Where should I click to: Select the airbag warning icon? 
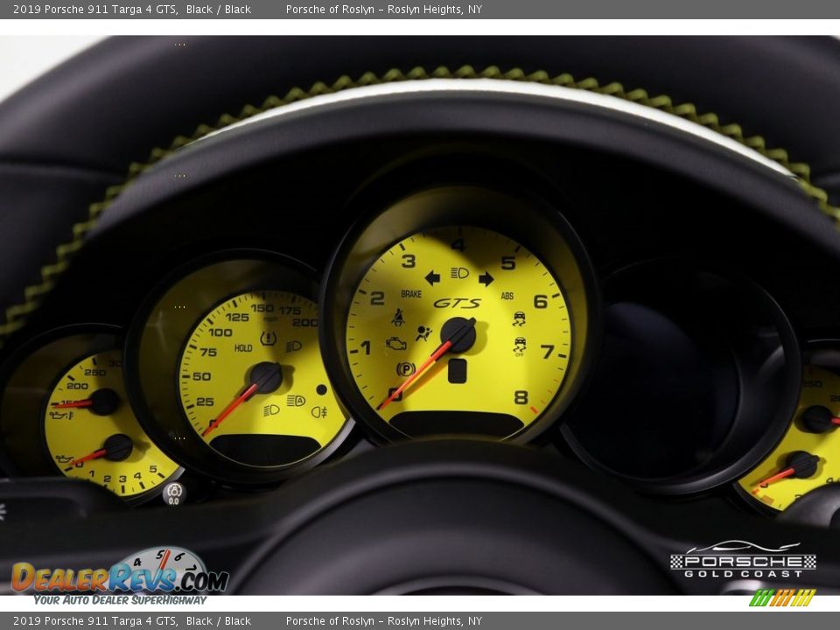(423, 333)
